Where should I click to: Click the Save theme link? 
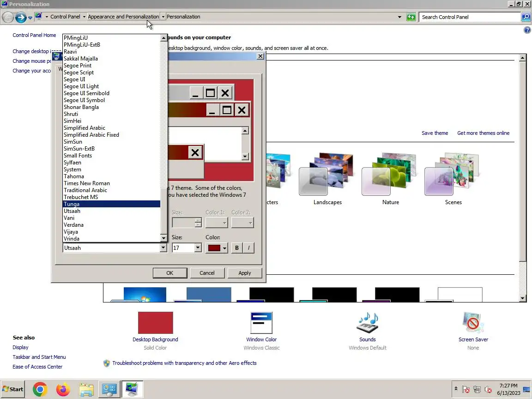coord(435,133)
